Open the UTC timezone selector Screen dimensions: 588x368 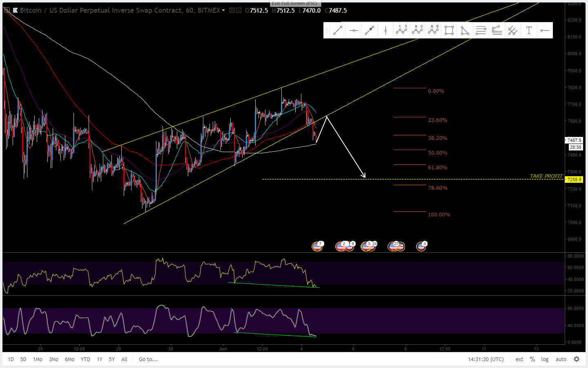pos(486,359)
